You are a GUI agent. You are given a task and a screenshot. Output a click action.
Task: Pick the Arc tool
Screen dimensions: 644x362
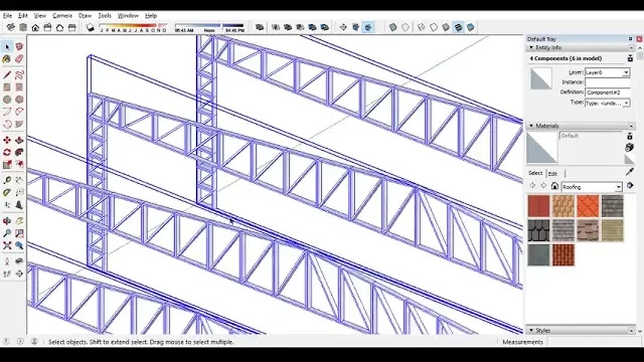pos(7,112)
